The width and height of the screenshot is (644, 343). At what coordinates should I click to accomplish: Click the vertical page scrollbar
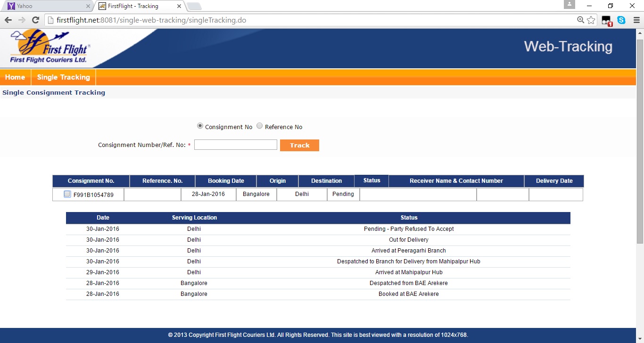640,141
